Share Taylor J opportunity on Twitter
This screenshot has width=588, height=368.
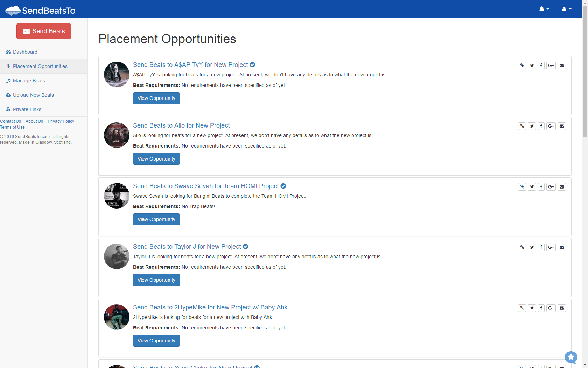[x=532, y=247]
